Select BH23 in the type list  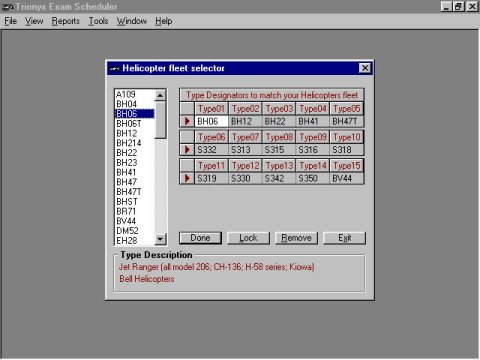pos(134,162)
